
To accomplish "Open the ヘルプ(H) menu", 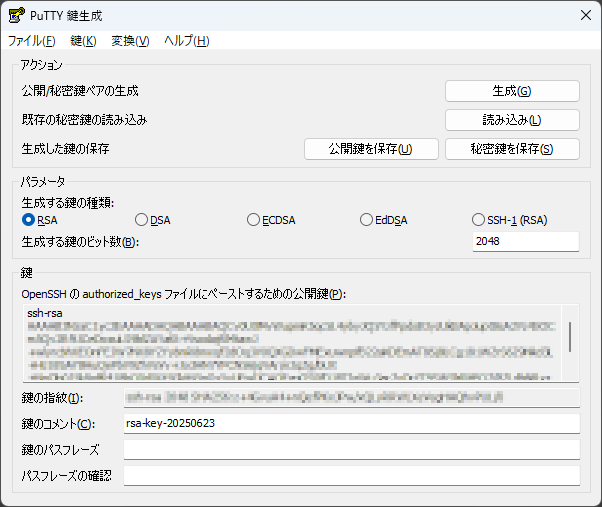I will [187, 41].
